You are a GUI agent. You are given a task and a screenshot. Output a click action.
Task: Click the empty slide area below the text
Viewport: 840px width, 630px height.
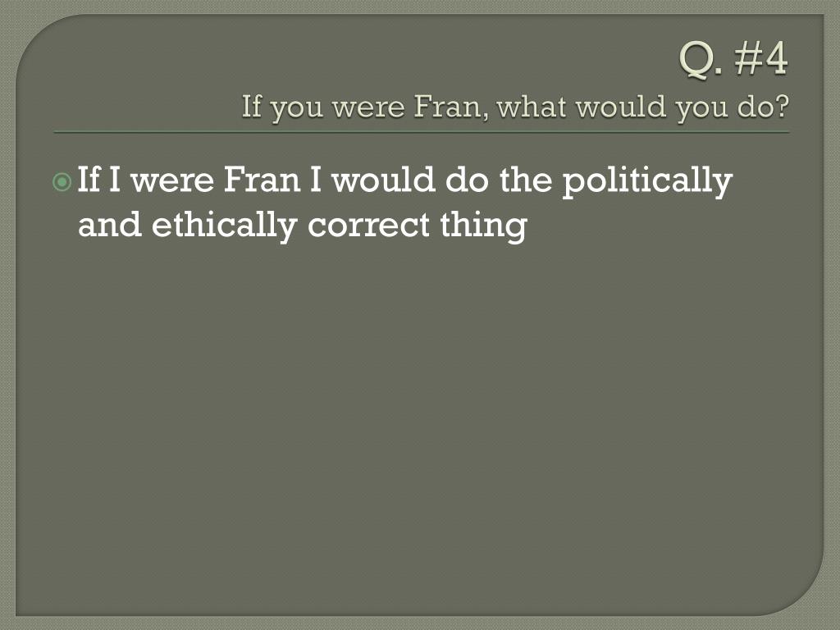coord(420,428)
